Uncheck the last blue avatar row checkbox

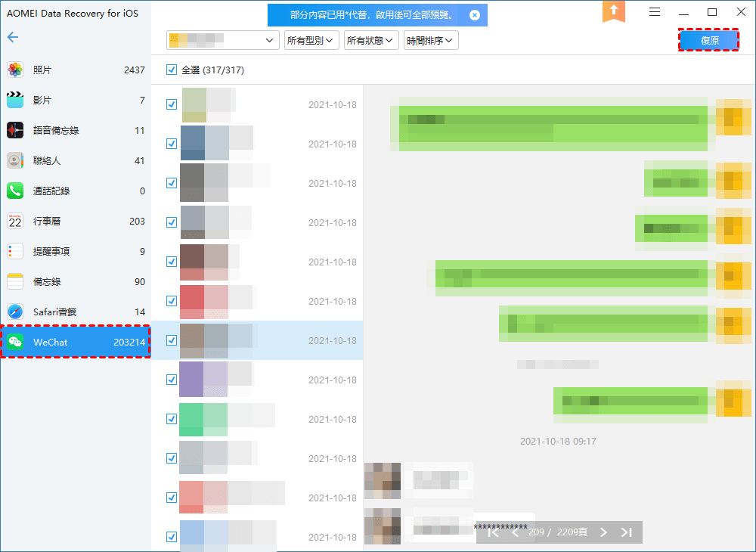tap(171, 537)
